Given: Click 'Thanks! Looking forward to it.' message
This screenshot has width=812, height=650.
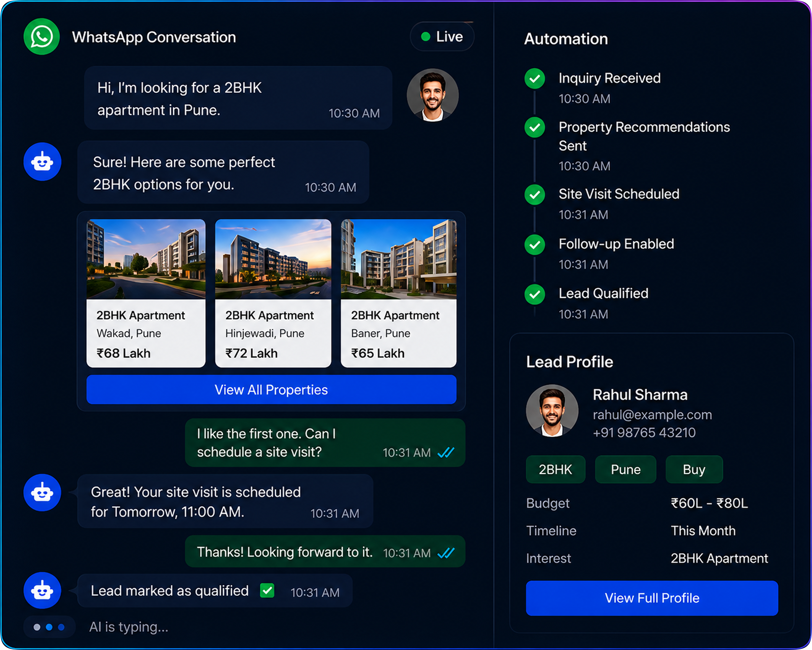Looking at the screenshot, I should click(x=325, y=552).
